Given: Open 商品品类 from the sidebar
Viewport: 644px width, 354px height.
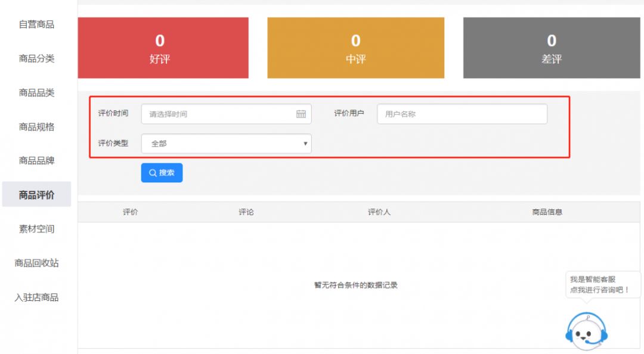Looking at the screenshot, I should (x=36, y=92).
